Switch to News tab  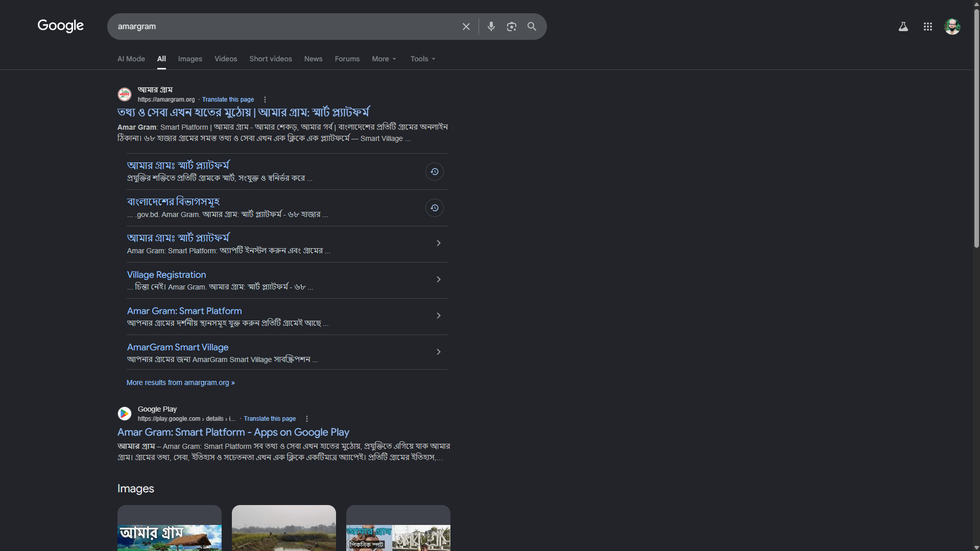(x=313, y=59)
